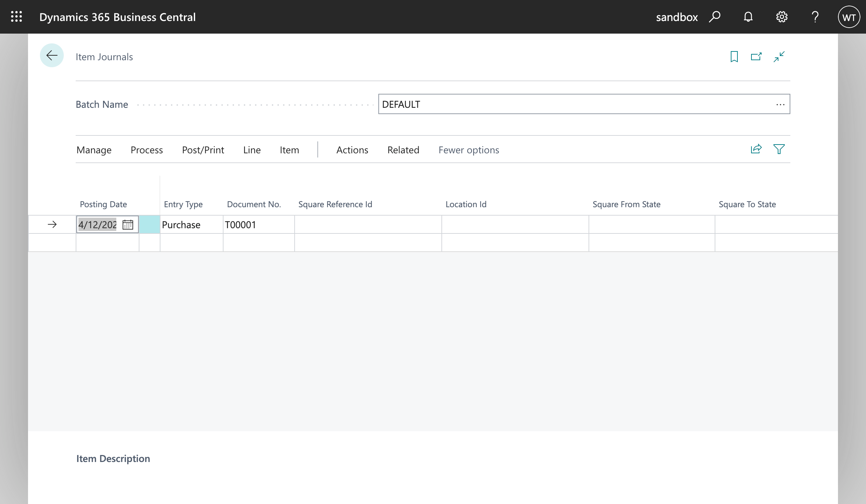Open the Posting Date calendar picker
This screenshot has height=504, width=866.
pos(128,225)
